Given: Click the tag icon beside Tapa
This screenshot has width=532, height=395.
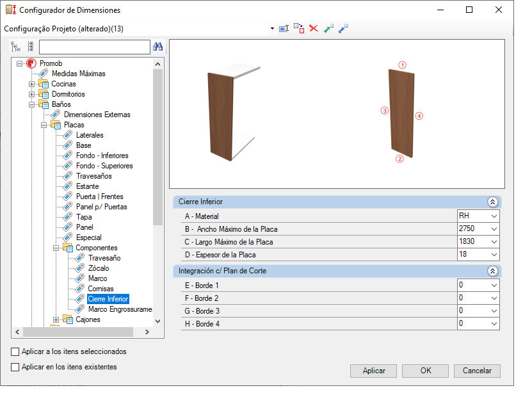Looking at the screenshot, I should [68, 217].
